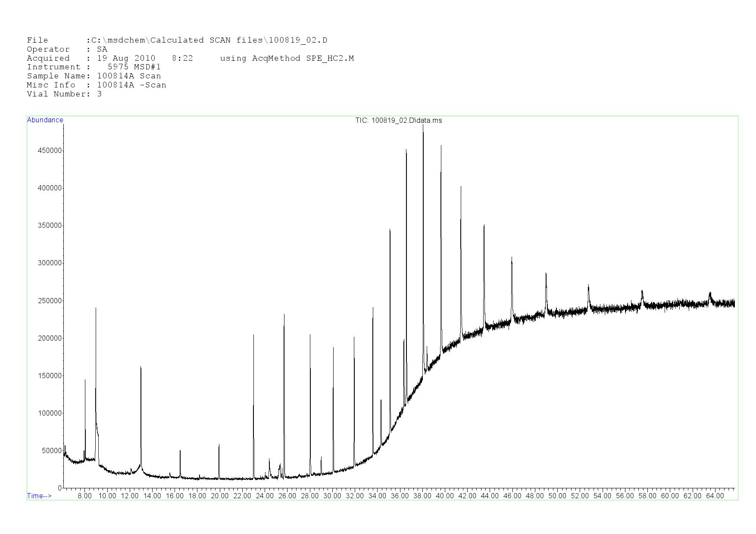Select the TIC: 100819_02.D\data.ms chart title

(x=398, y=121)
